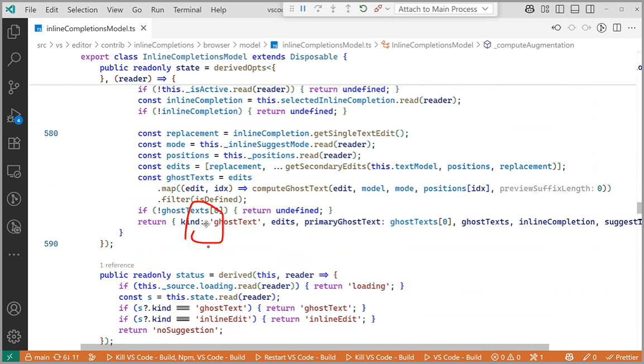Open the Extensions view
Viewport: 644px width, 364px height.
click(13, 143)
